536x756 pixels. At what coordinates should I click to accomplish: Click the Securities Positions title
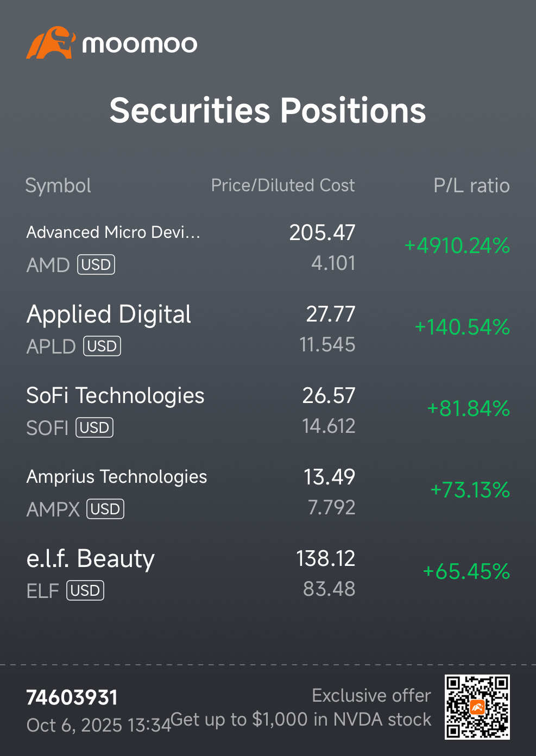268,111
